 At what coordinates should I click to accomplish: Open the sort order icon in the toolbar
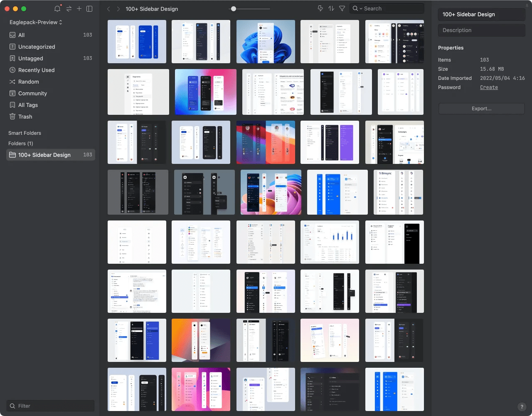coord(331,8)
